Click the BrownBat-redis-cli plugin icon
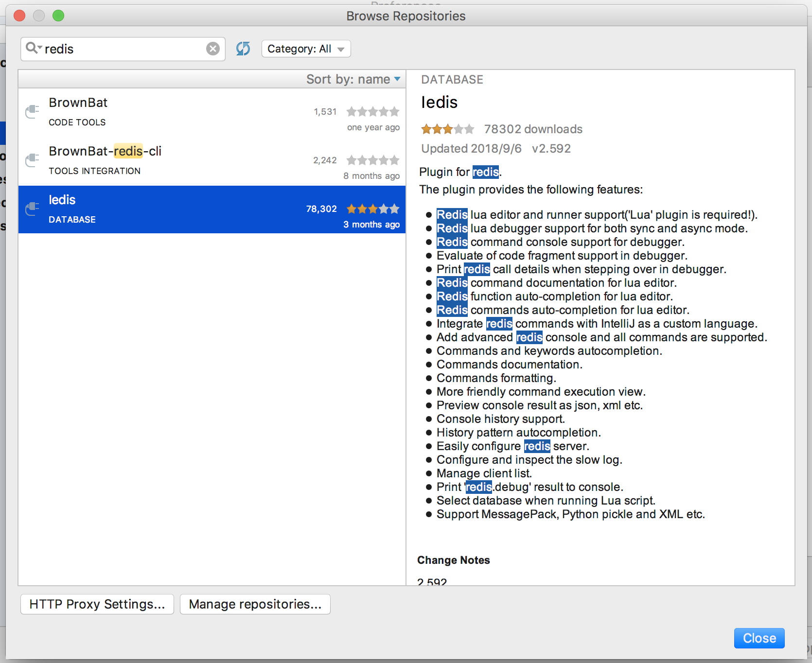Screen dimensions: 812x663 tap(32, 160)
